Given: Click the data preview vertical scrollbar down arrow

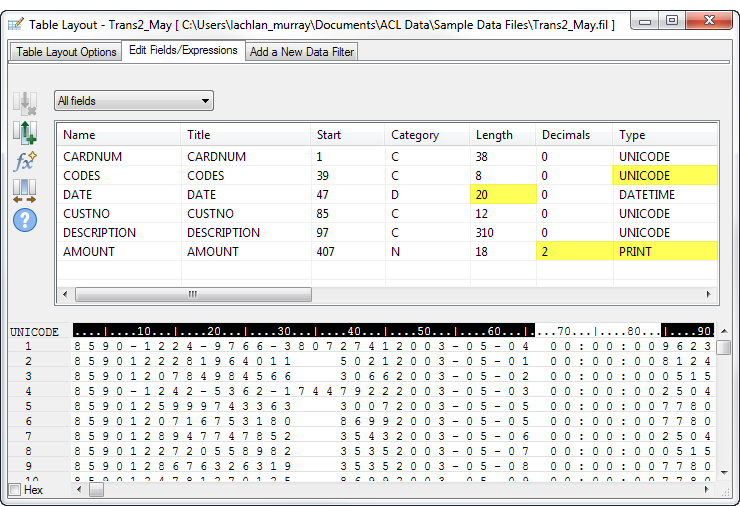Looking at the screenshot, I should (723, 473).
